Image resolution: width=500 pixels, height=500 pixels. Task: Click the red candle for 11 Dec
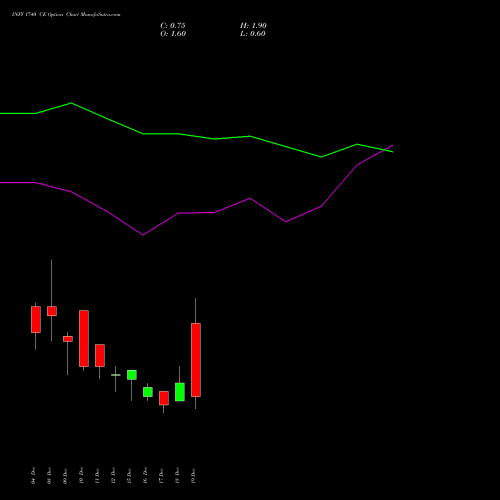pos(100,355)
